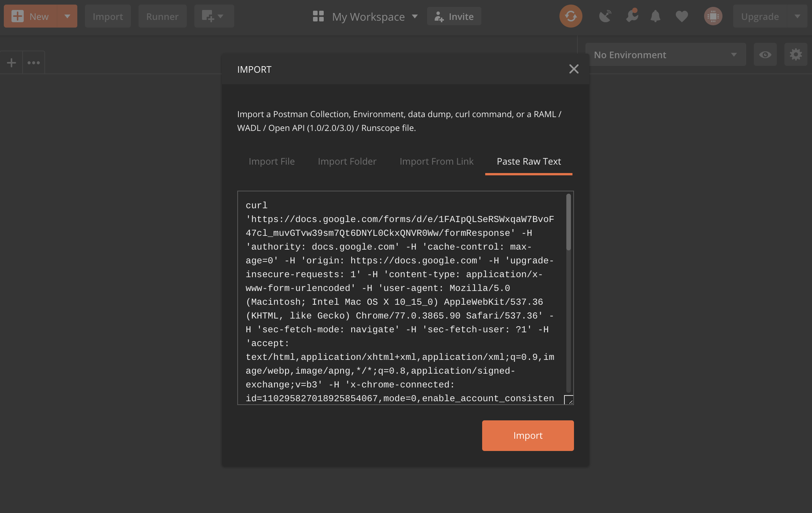Viewport: 812px width, 513px height.
Task: Add a new tab with plus icon
Action: tap(11, 62)
